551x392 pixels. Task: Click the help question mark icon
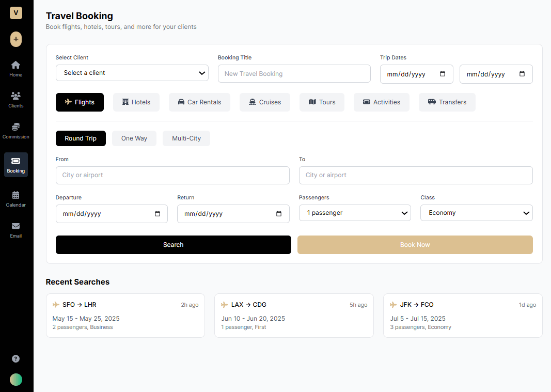tap(16, 358)
